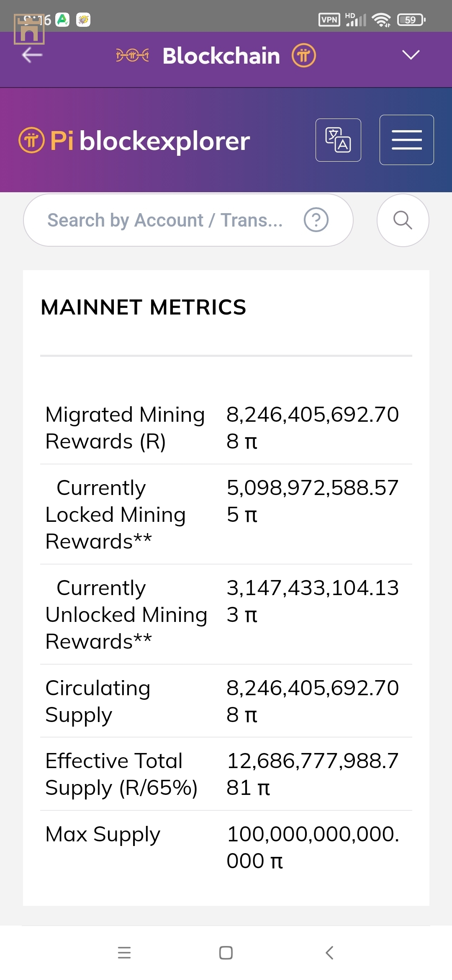This screenshot has width=452, height=980.
Task: Tap the Android recent apps button
Action: coord(124,953)
